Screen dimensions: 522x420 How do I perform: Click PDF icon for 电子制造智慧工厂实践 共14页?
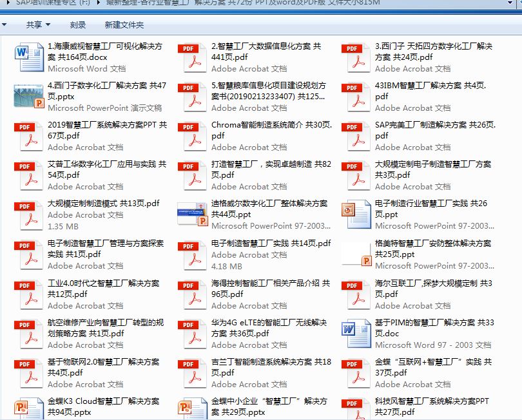click(193, 256)
